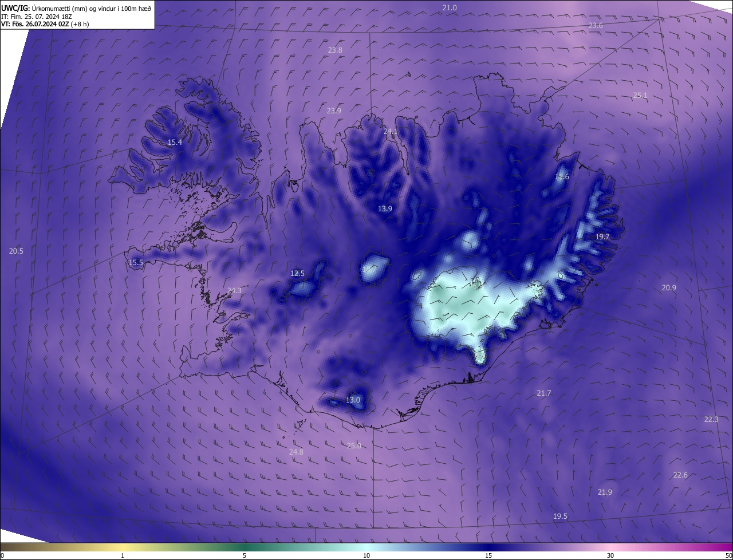
Task: Select the 21.9 map value
Action: (x=605, y=492)
